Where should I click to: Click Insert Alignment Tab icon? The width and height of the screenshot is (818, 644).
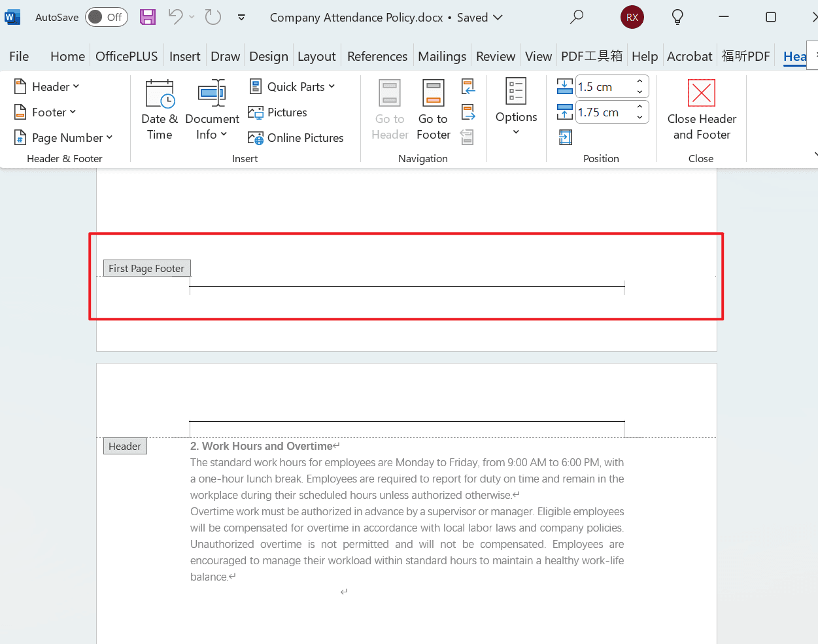point(566,137)
